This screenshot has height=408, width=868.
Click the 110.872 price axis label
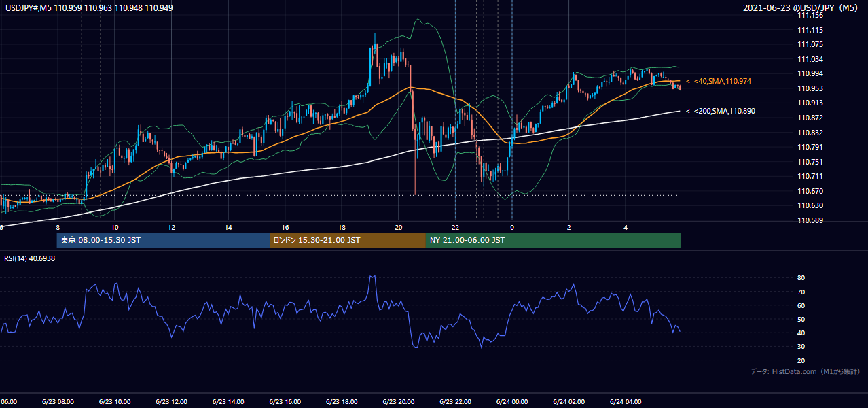[810, 118]
